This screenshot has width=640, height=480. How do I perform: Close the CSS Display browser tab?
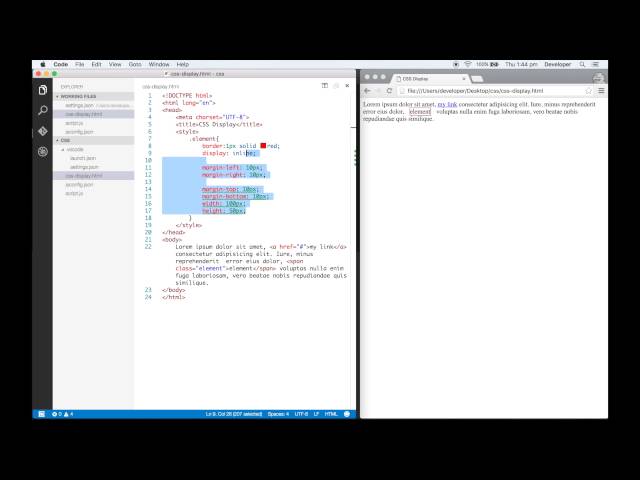(x=464, y=79)
